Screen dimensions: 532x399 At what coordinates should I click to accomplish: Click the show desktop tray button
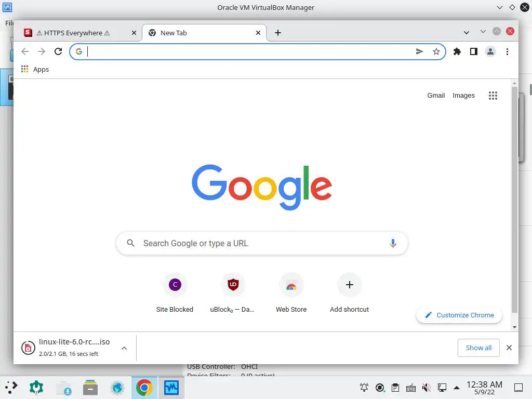tap(518, 388)
